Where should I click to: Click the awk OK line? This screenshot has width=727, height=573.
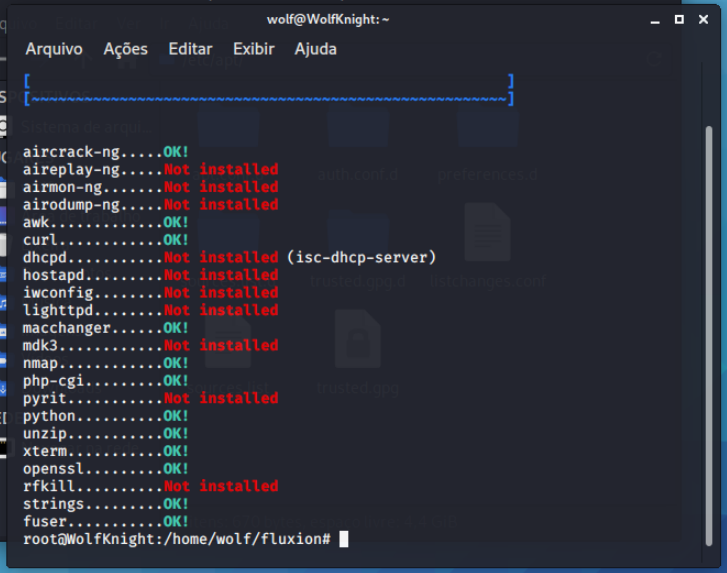point(106,223)
